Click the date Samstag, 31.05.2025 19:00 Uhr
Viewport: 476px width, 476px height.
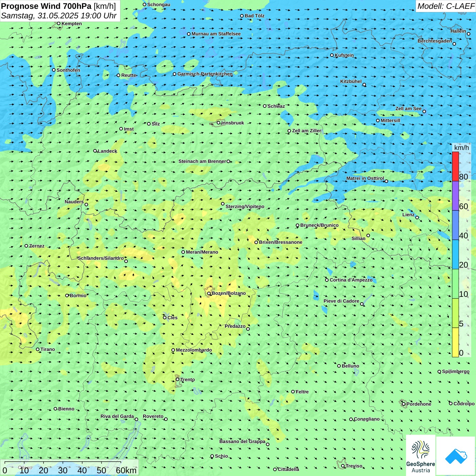pyautogui.click(x=59, y=16)
